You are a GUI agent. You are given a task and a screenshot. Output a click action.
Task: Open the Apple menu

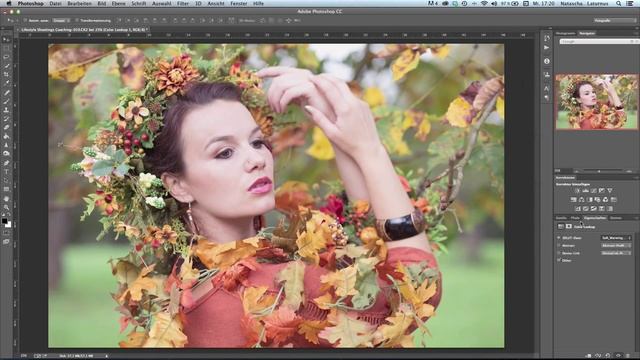click(x=9, y=3)
